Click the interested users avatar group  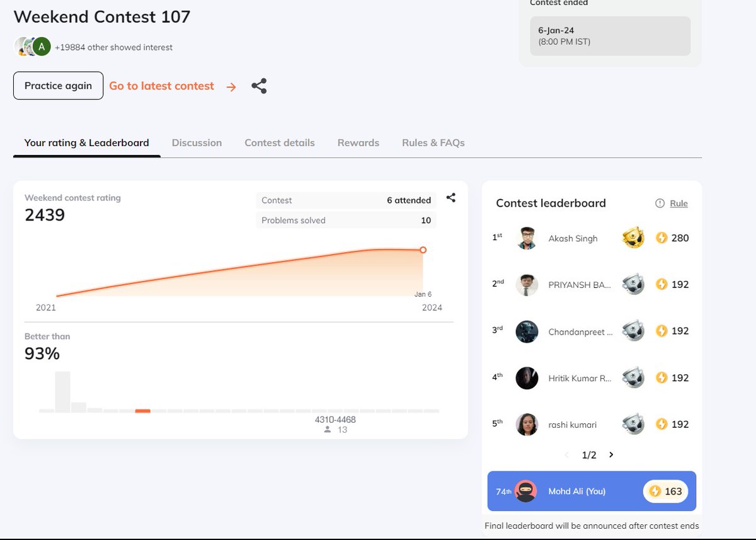33,47
